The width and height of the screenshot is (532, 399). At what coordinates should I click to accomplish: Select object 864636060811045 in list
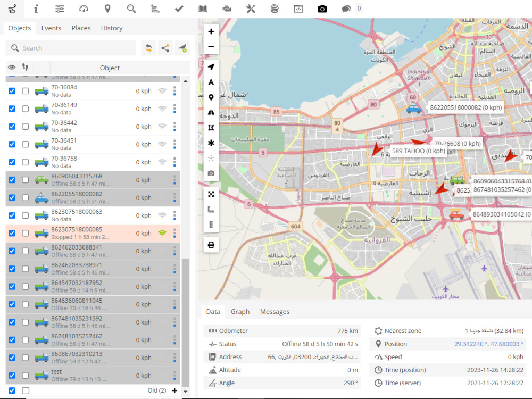point(93,304)
